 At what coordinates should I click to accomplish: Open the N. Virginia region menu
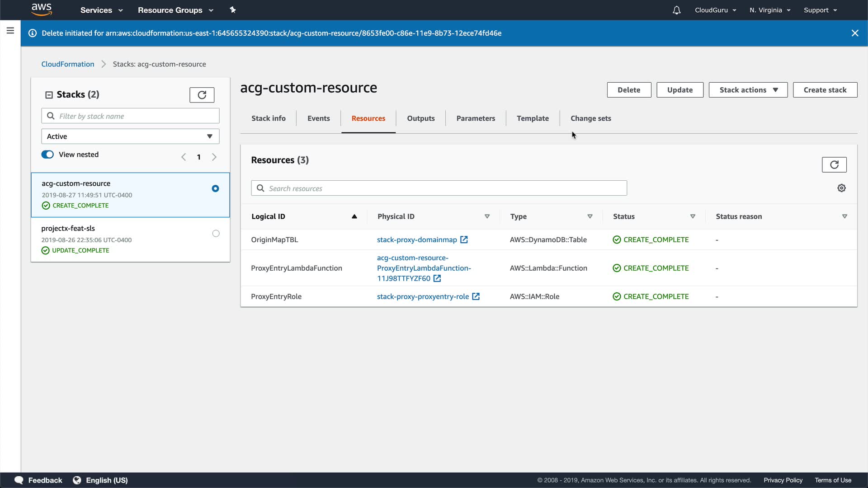[769, 10]
